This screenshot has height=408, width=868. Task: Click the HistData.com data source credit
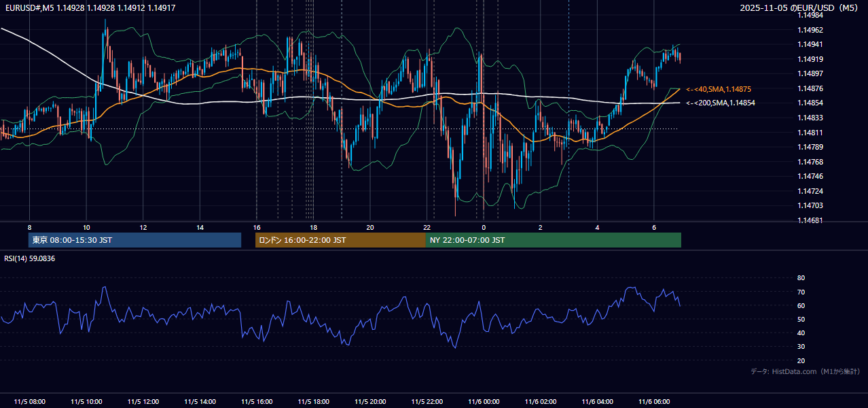tap(806, 371)
